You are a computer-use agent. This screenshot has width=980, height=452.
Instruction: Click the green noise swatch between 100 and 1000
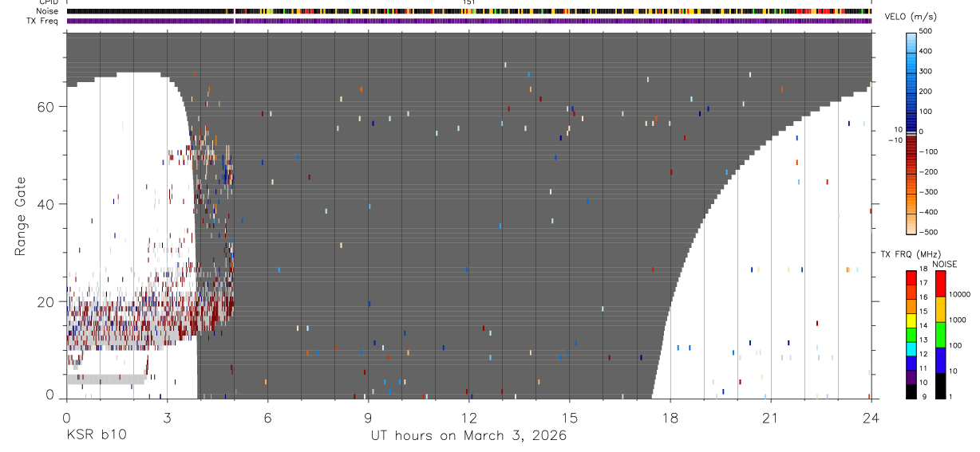[941, 335]
